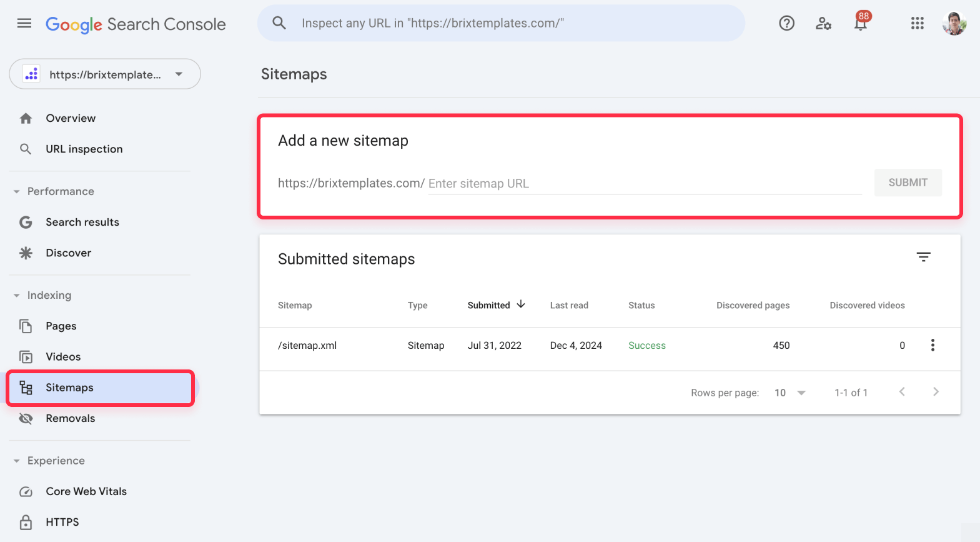Viewport: 980px width, 542px height.
Task: Collapse the Performance section
Action: (17, 191)
